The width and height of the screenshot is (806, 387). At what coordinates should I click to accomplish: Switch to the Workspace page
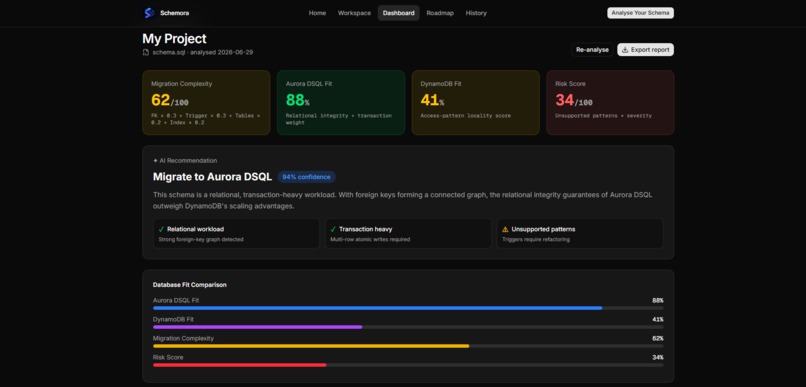tap(354, 13)
